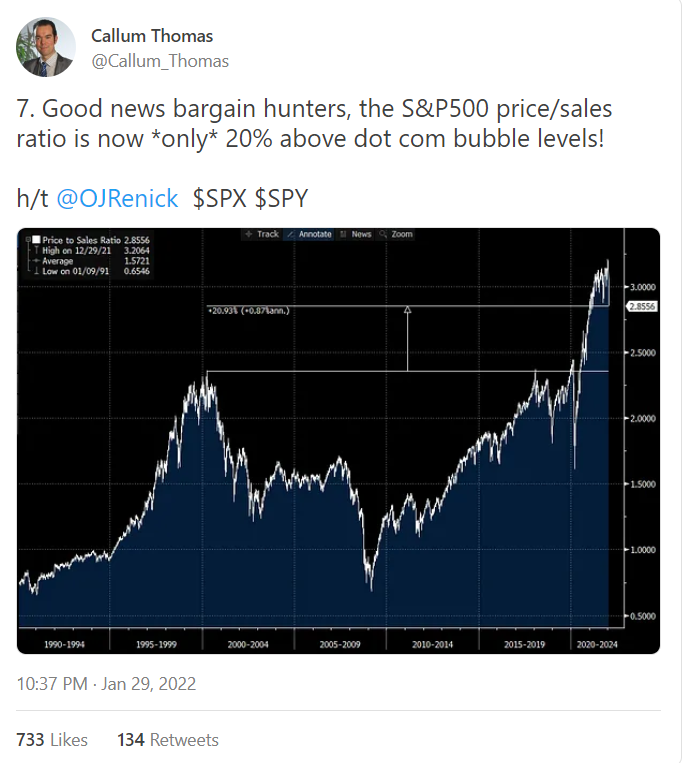Click the 2.8556 current value label
The image size is (682, 763).
click(x=640, y=306)
